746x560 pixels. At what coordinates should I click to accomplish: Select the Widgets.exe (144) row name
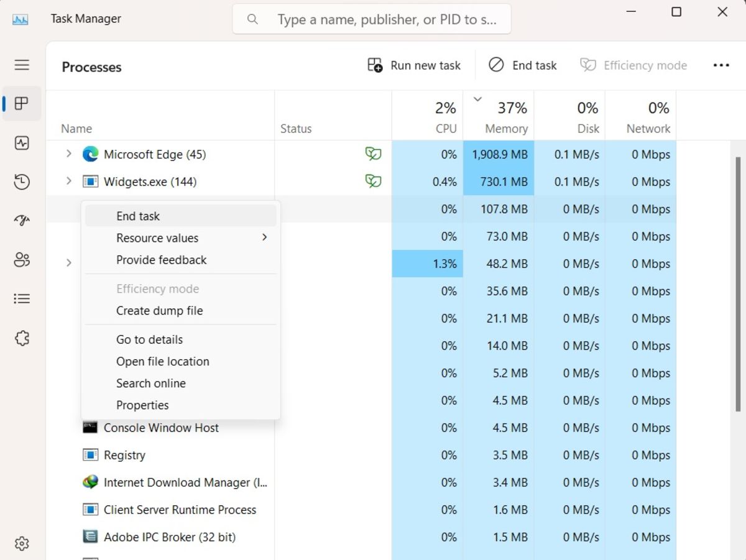[x=150, y=181]
